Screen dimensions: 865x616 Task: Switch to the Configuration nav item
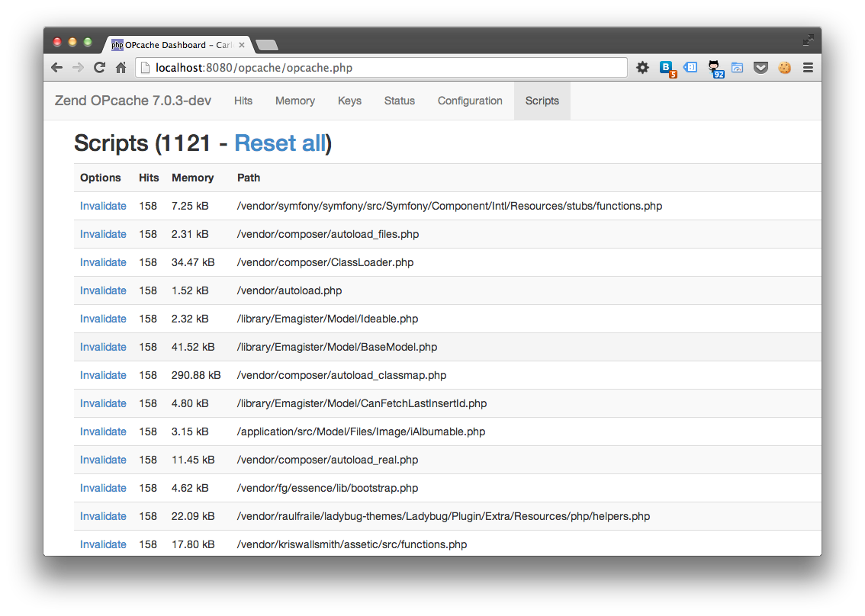point(470,101)
